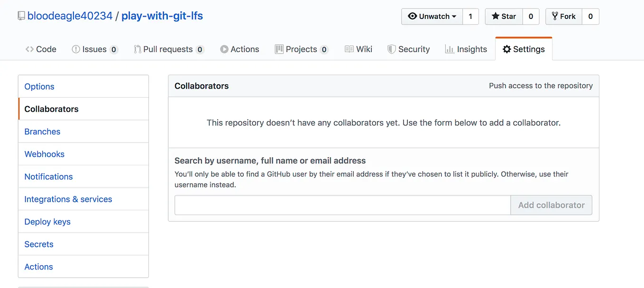Click the Add collaborator button
The image size is (644, 288).
(x=551, y=205)
